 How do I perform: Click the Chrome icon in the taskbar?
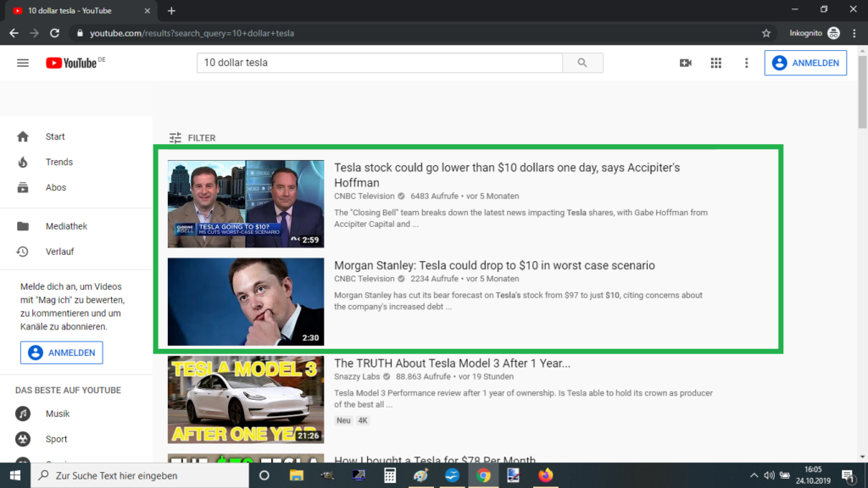click(x=483, y=475)
